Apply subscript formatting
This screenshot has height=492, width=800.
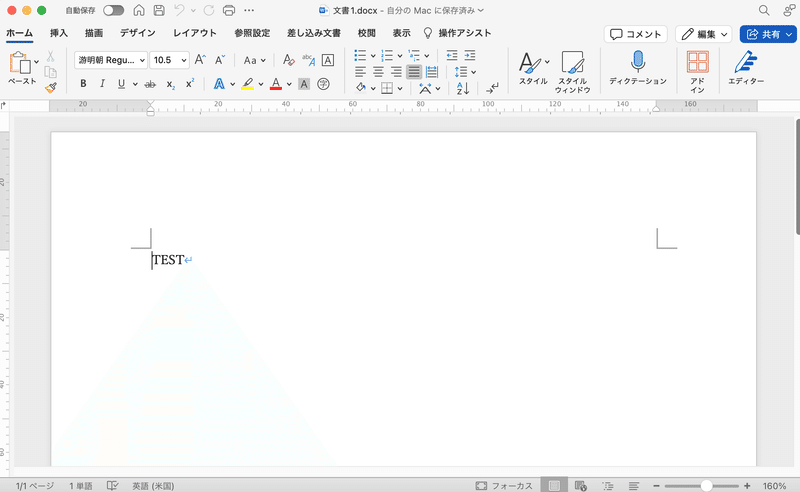[x=171, y=84]
